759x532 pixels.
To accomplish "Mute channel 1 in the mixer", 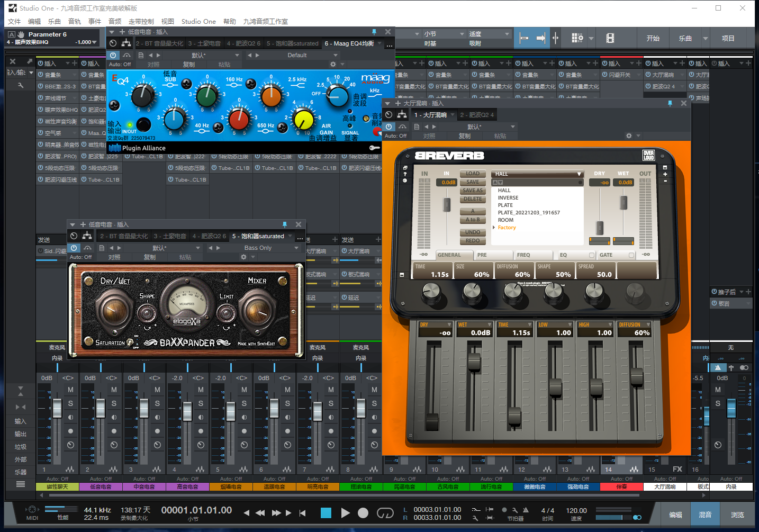I will [71, 390].
